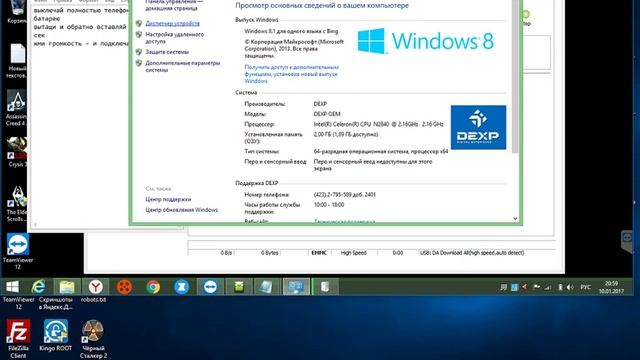Click the scroll-down arrow in System window
The image size is (640, 360).
(515, 219)
